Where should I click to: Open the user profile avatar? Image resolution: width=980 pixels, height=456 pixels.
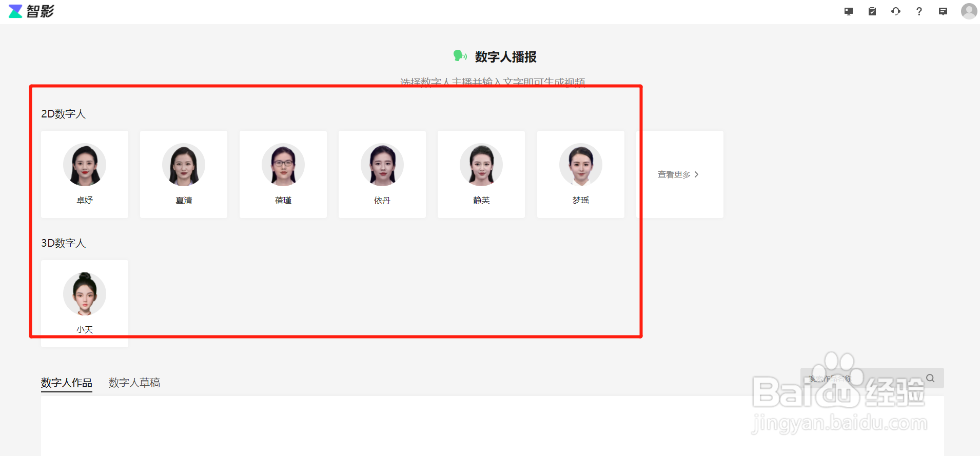pyautogui.click(x=969, y=11)
